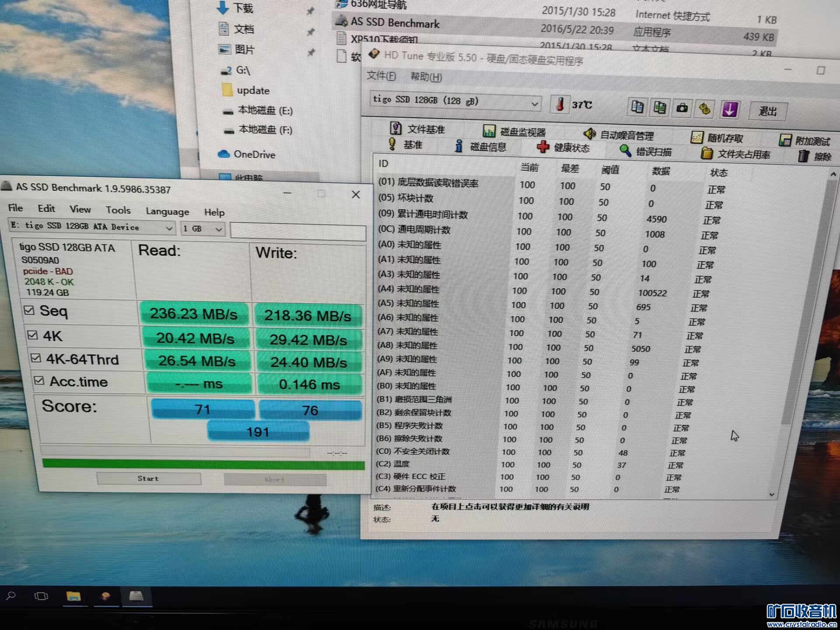Viewport: 840px width, 630px height.
Task: Switch to the 基准 benchmark tab
Action: (405, 144)
